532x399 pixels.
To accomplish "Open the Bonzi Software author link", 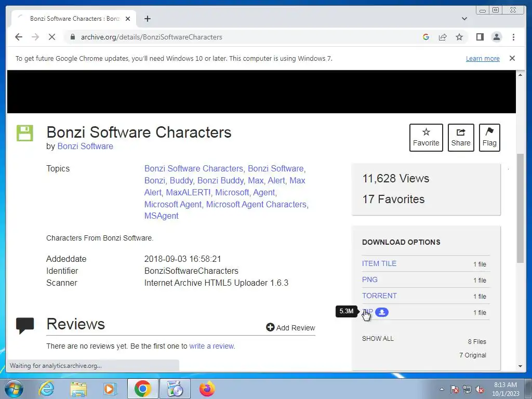I will (85, 146).
